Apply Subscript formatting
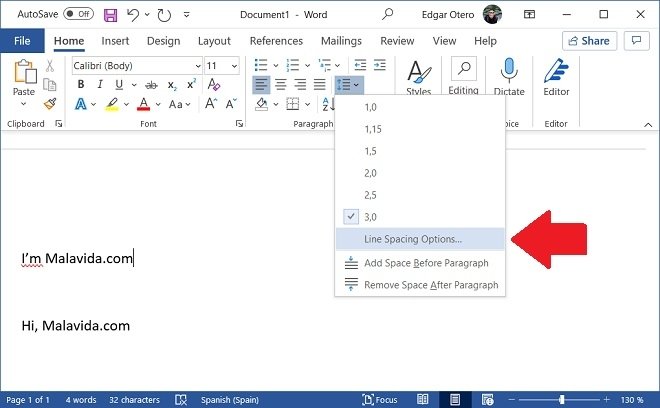The width and height of the screenshot is (660, 408). [172, 85]
